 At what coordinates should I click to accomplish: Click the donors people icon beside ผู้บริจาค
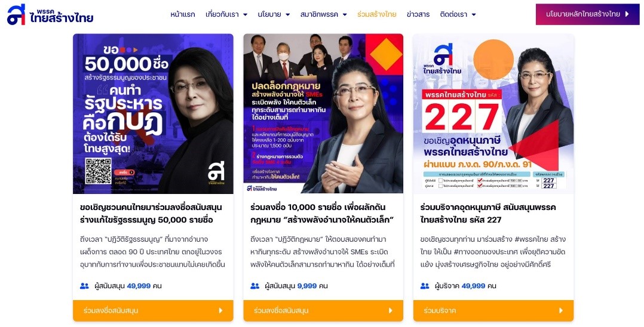(425, 286)
